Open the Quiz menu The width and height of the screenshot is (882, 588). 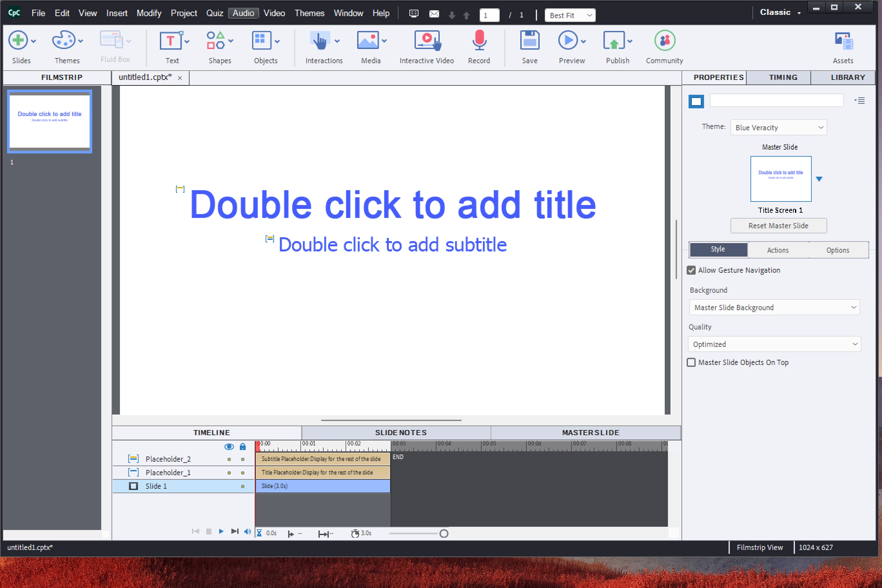(214, 13)
